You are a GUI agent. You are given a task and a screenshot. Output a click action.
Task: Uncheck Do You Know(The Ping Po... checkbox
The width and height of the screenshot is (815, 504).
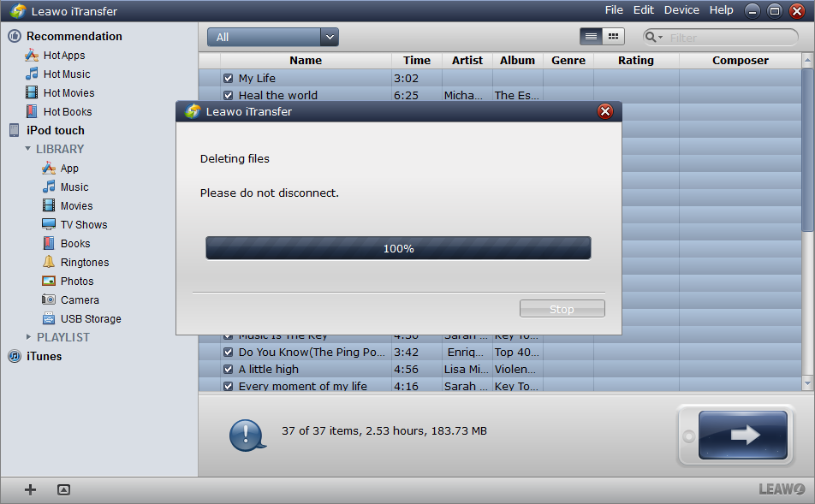click(x=228, y=352)
